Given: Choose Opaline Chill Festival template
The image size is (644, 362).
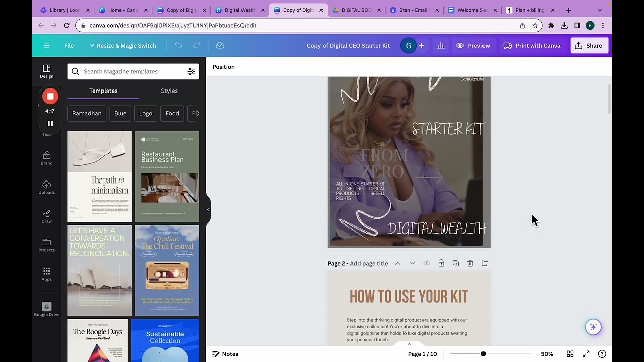Looking at the screenshot, I should tap(167, 270).
